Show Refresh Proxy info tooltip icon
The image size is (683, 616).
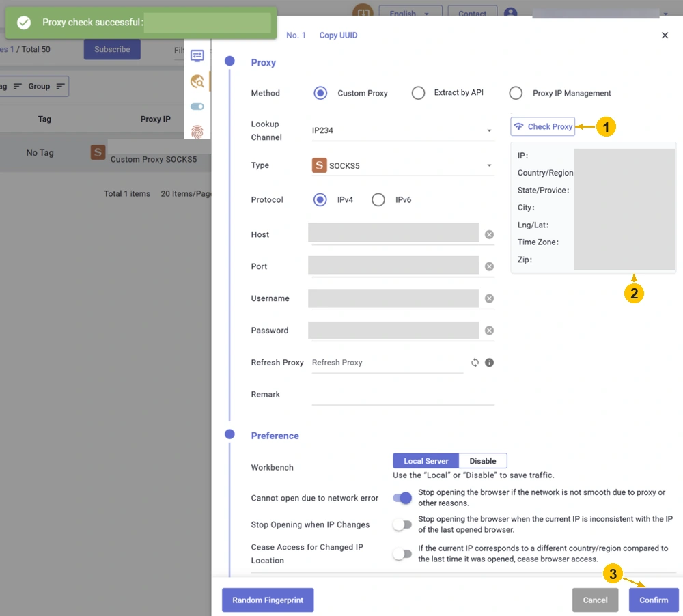489,363
